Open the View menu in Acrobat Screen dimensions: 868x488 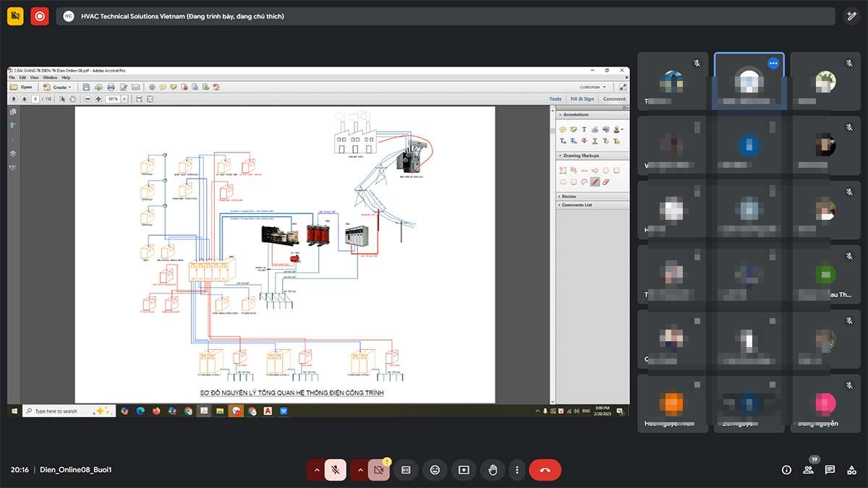click(x=34, y=77)
